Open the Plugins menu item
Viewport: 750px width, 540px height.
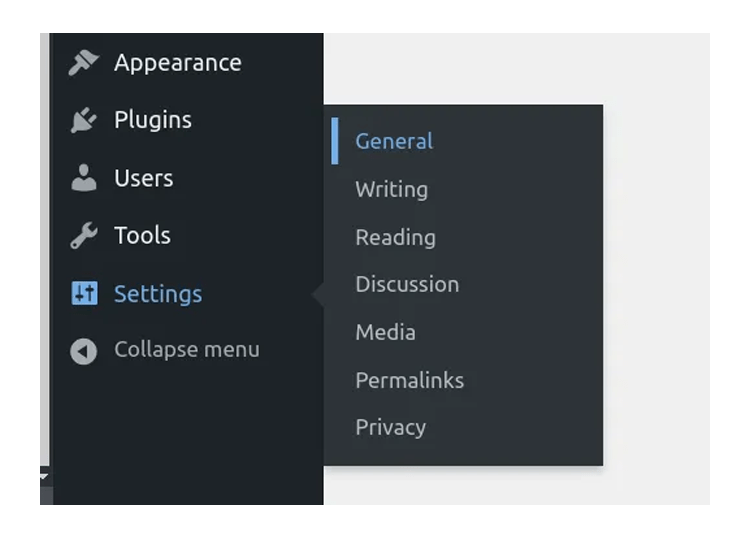click(153, 120)
